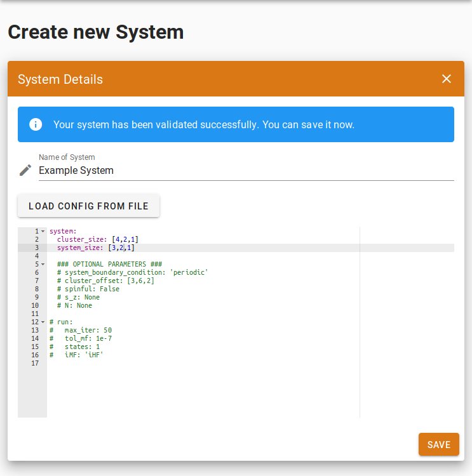Click the validation success message text
The image size is (472, 476).
click(204, 124)
